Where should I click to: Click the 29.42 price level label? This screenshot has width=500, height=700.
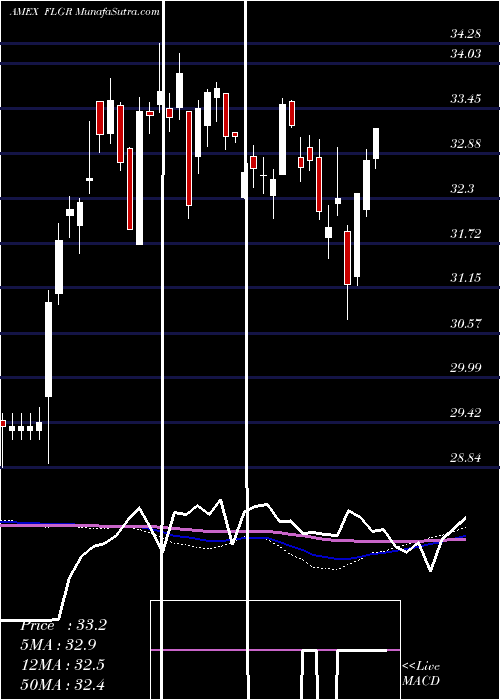tap(466, 413)
